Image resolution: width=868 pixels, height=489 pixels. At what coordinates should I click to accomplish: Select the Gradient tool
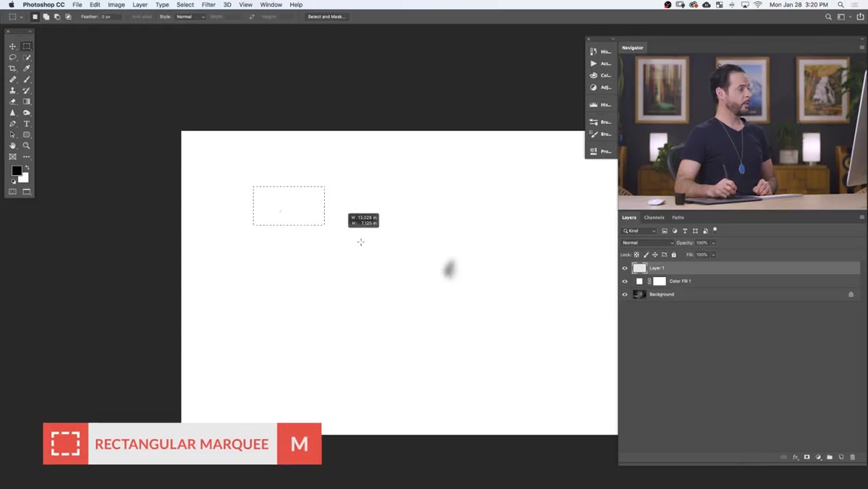pos(27,101)
